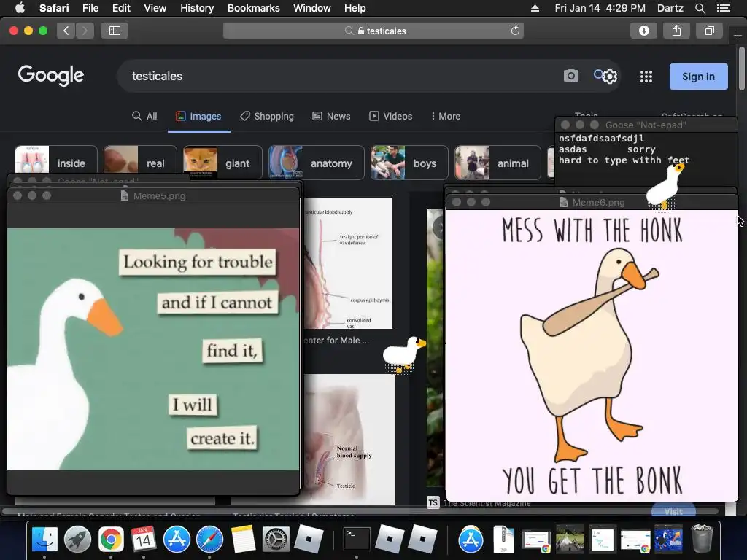
Task: Open Notification Center list icon
Action: 724,8
